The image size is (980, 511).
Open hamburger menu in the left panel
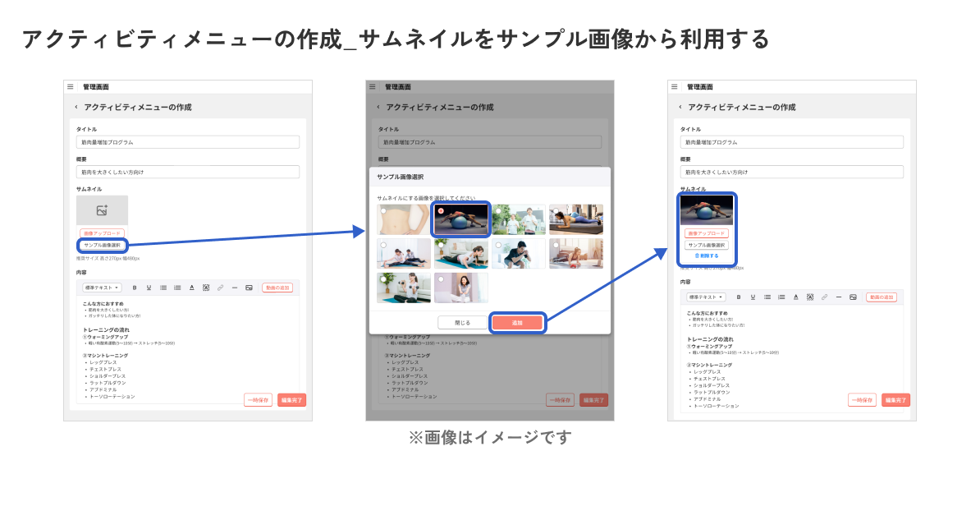tap(71, 86)
